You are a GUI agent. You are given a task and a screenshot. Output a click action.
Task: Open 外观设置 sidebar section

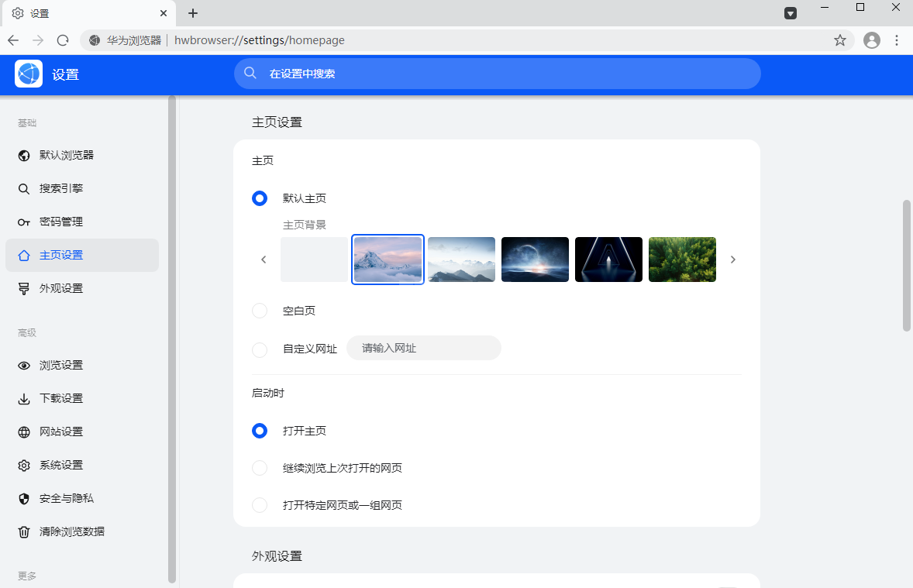coord(82,289)
